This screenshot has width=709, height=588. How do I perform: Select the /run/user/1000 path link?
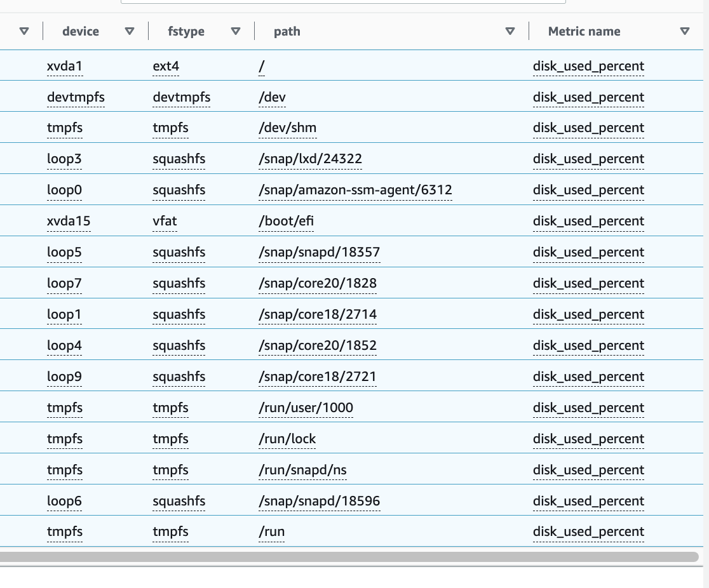306,407
